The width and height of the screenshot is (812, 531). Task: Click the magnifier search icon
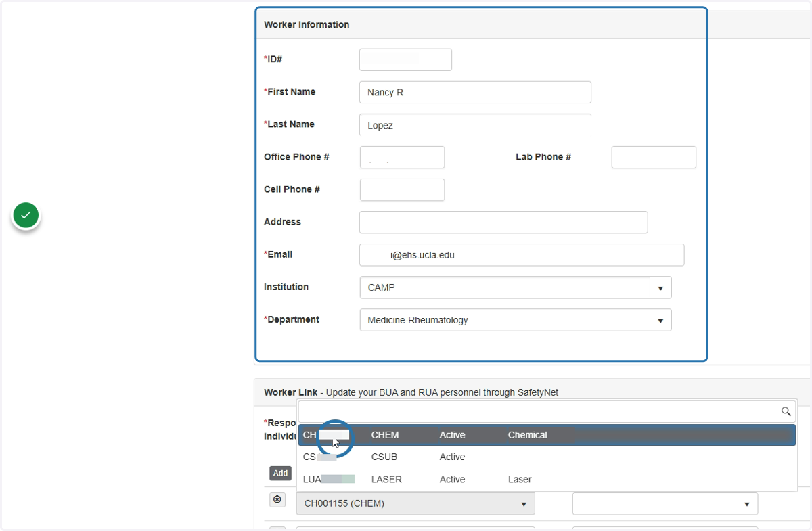[786, 411]
